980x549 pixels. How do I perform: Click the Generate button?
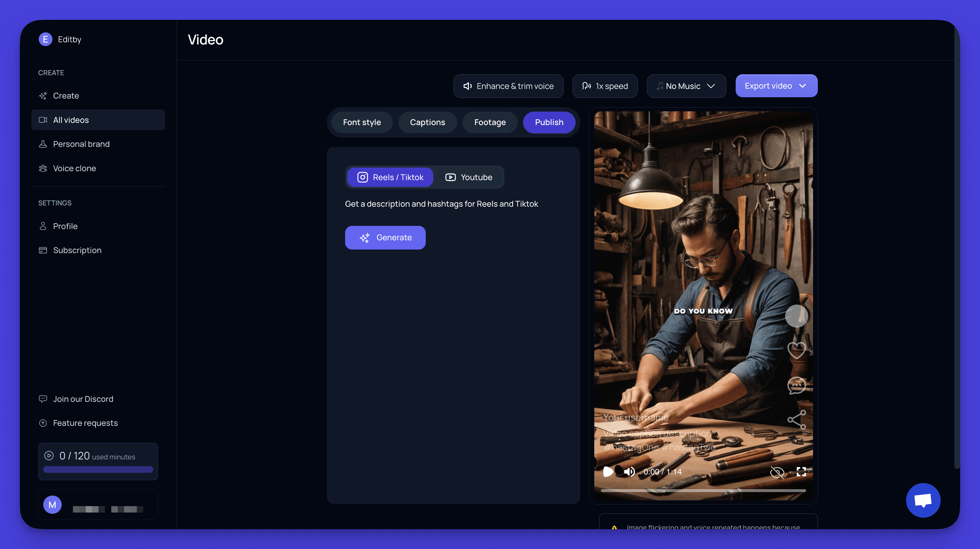pyautogui.click(x=385, y=237)
